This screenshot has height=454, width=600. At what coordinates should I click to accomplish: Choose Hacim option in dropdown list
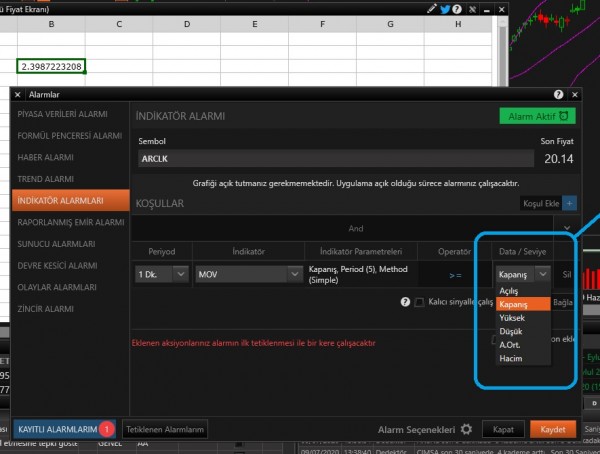click(510, 357)
